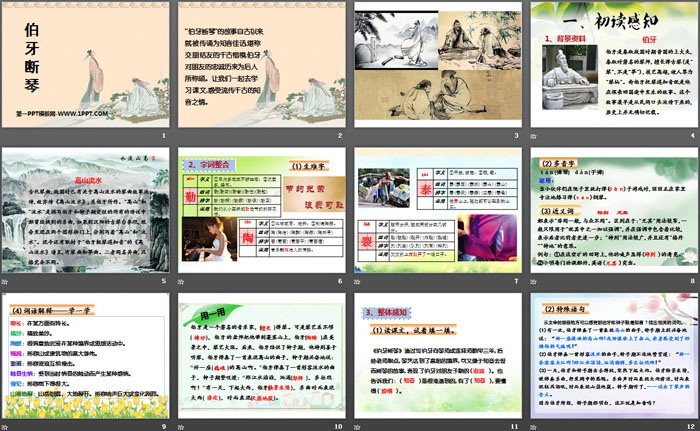Click the animation star icon under slide 7
This screenshot has width=700, height=431.
pos(359,280)
